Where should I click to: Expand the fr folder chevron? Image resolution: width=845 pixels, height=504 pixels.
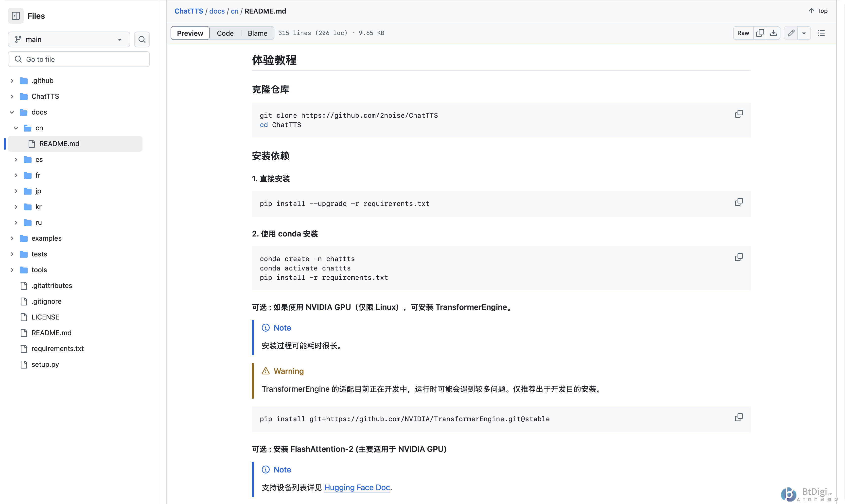(16, 175)
